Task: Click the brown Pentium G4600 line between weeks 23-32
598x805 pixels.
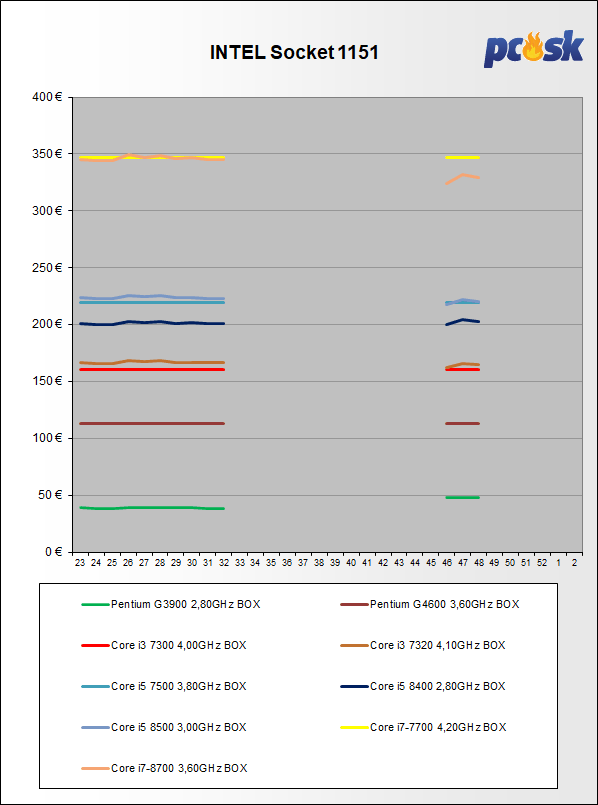Action: pos(152,424)
